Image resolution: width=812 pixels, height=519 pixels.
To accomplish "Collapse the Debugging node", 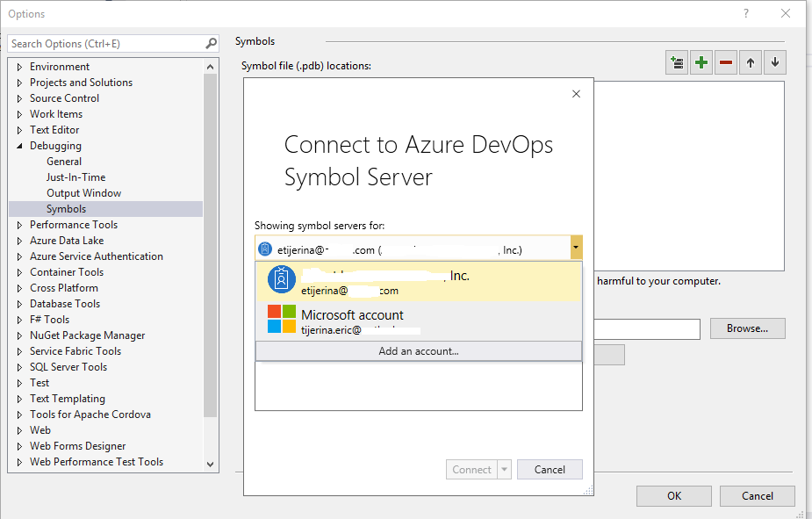I will tap(19, 146).
